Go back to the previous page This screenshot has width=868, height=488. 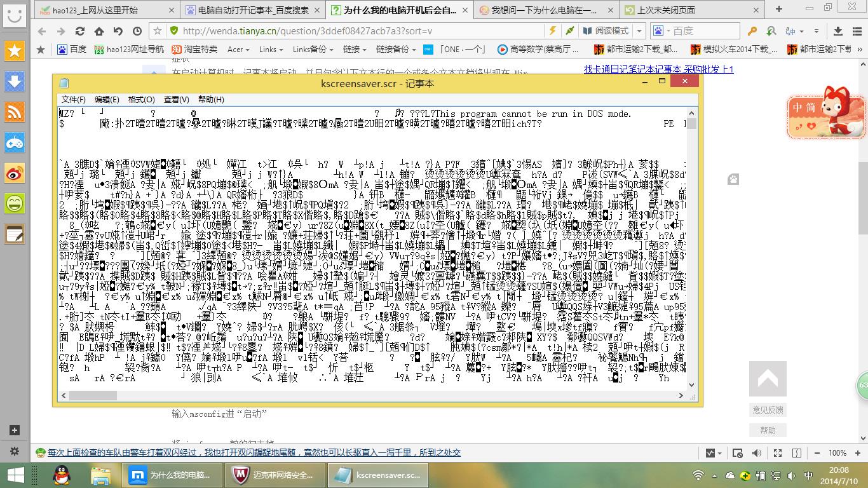point(42,30)
